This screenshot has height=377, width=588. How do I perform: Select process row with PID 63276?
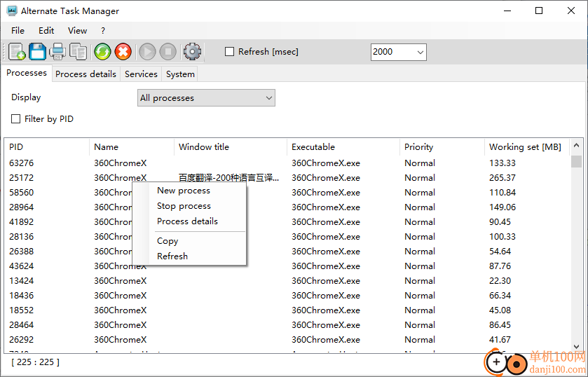tap(287, 163)
